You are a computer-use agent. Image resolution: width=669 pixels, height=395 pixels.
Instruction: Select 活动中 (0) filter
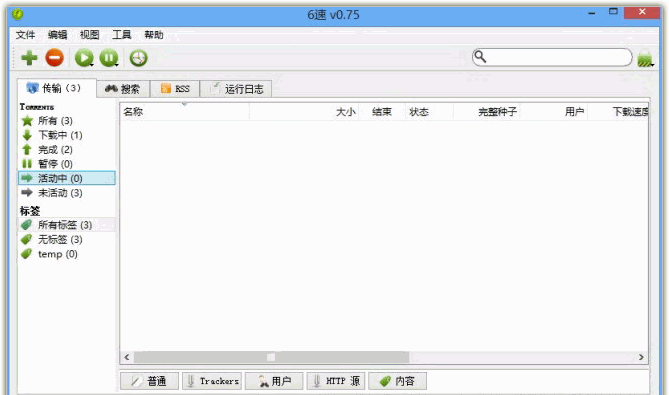click(x=67, y=178)
